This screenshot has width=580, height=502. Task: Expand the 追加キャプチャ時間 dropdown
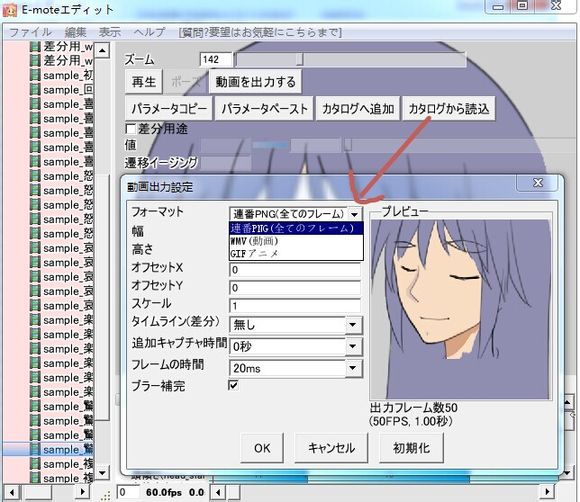353,346
